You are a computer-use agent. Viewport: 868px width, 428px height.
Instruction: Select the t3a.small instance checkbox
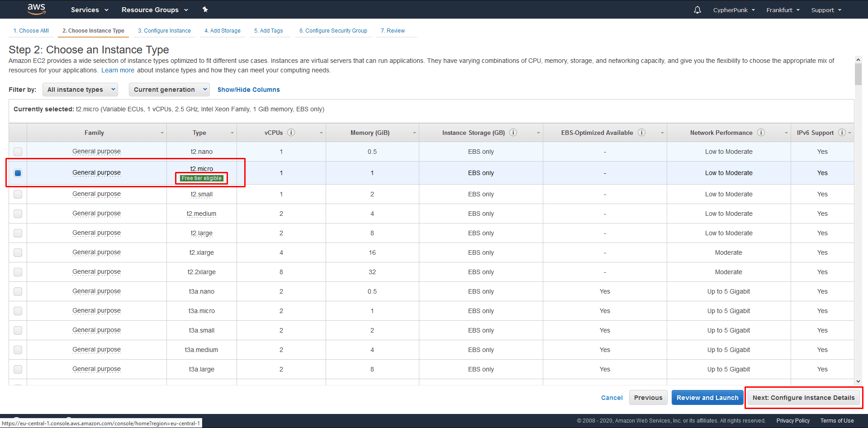18,330
